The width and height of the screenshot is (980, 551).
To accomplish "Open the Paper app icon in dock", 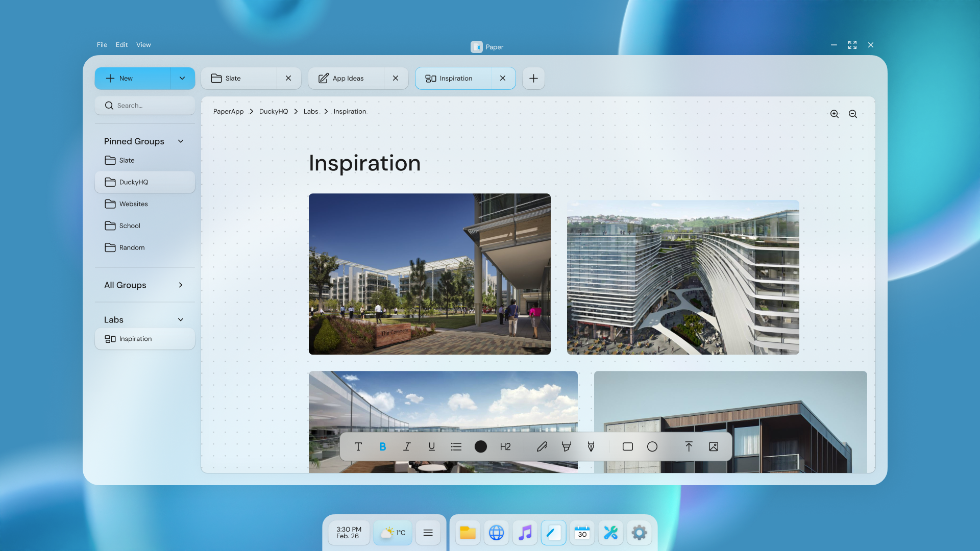I will pyautogui.click(x=554, y=533).
